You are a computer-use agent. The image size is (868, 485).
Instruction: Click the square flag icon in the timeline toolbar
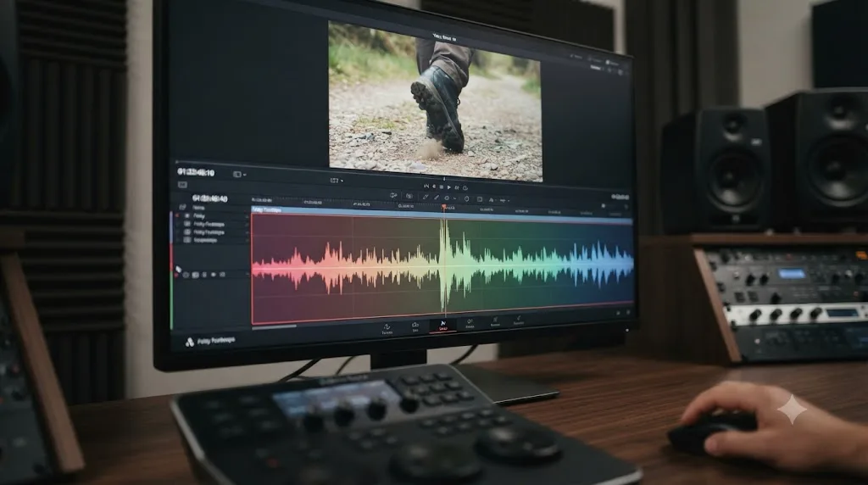[480, 199]
